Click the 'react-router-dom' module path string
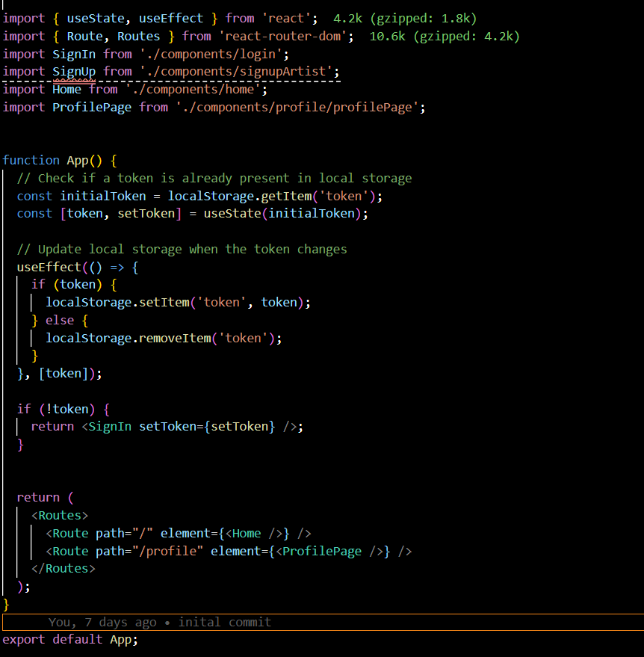The width and height of the screenshot is (644, 657). (x=282, y=36)
